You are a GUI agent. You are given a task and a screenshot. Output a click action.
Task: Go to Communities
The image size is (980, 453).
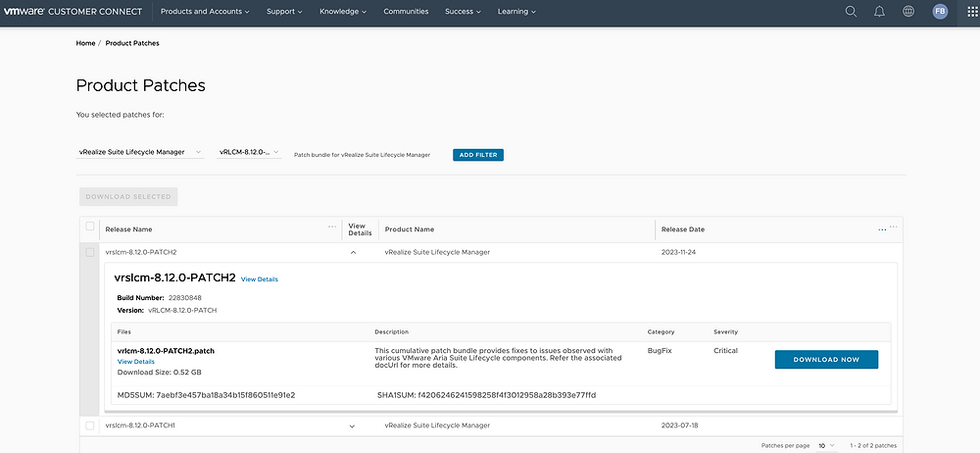tap(407, 11)
